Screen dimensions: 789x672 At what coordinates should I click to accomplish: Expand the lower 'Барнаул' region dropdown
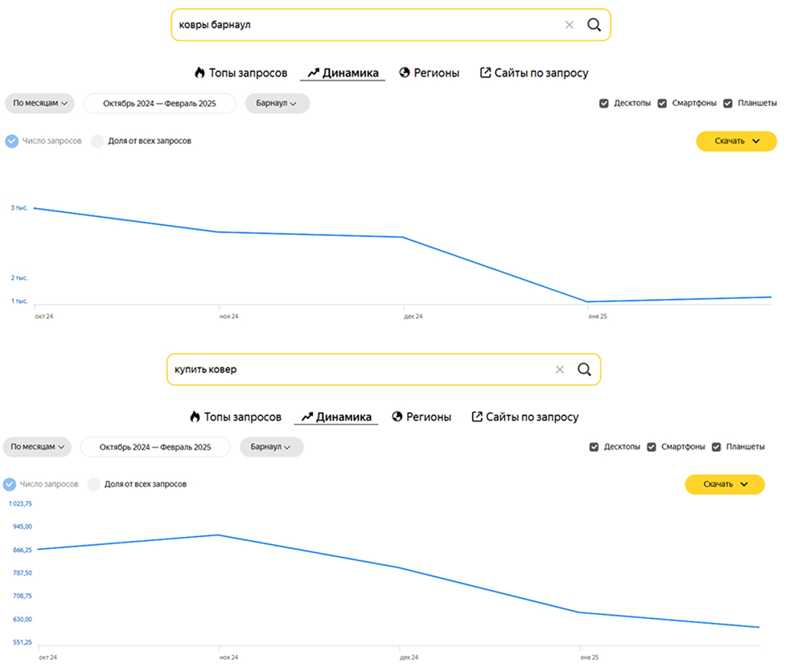tap(271, 447)
